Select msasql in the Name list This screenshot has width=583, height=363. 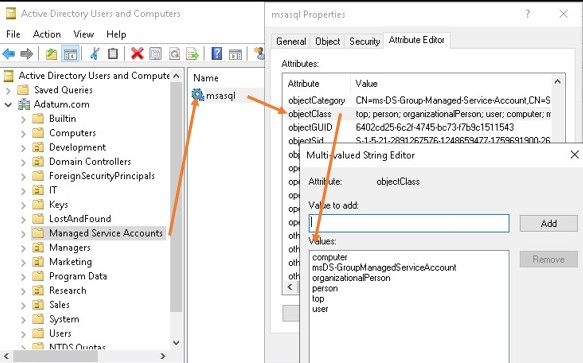[x=221, y=96]
